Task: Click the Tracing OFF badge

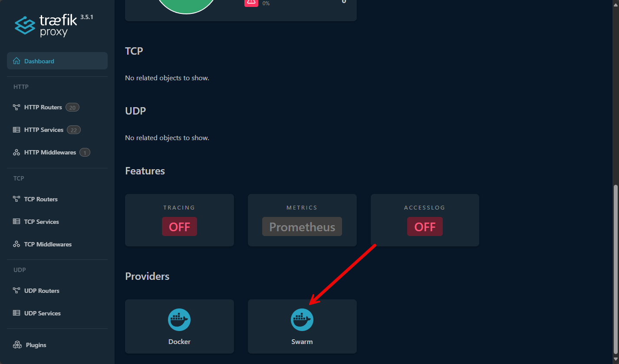Action: 179,226
